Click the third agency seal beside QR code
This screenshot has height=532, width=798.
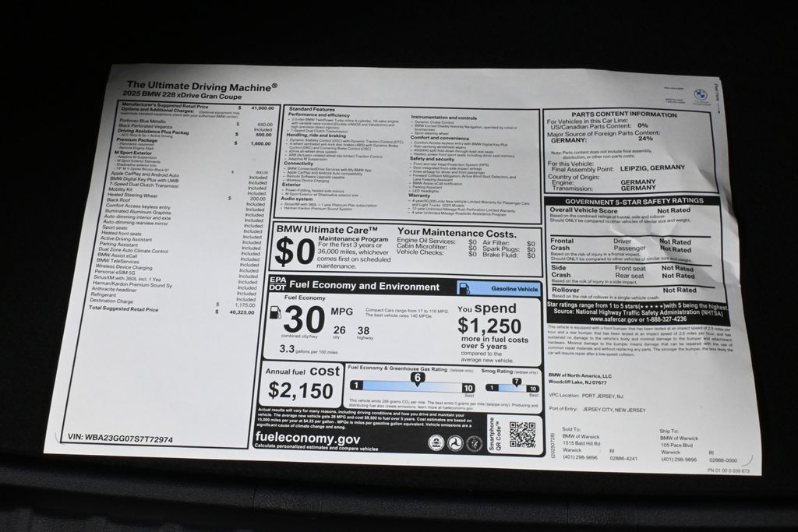point(474,443)
